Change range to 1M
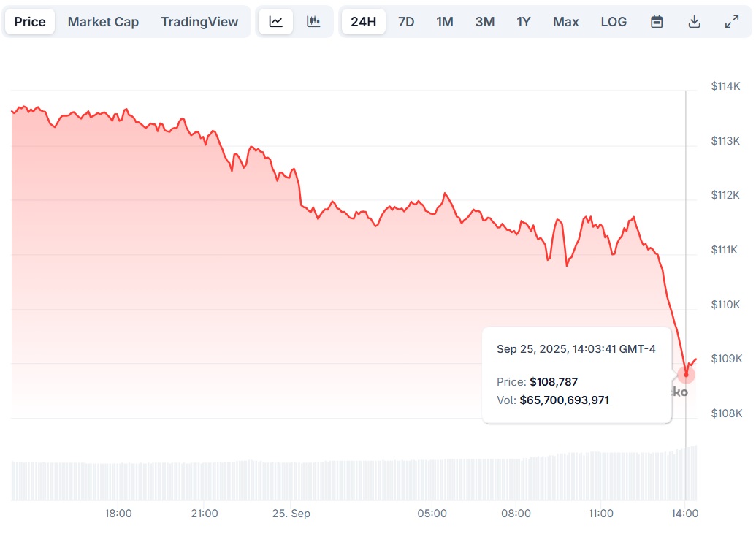 445,22
